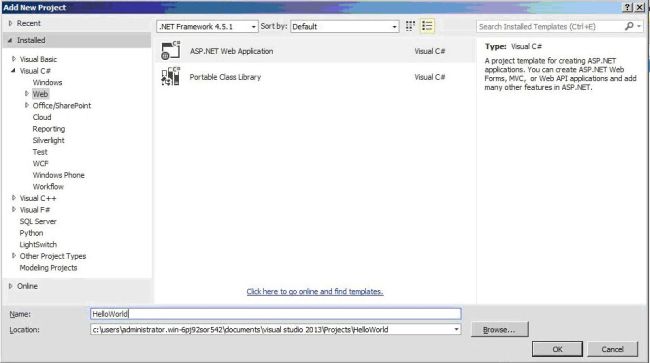
Task: Select the WCF category
Action: tap(41, 164)
